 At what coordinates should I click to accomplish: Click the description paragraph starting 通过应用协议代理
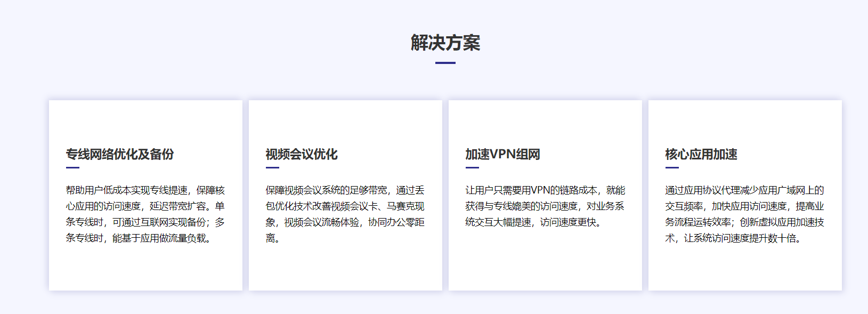[x=744, y=214]
